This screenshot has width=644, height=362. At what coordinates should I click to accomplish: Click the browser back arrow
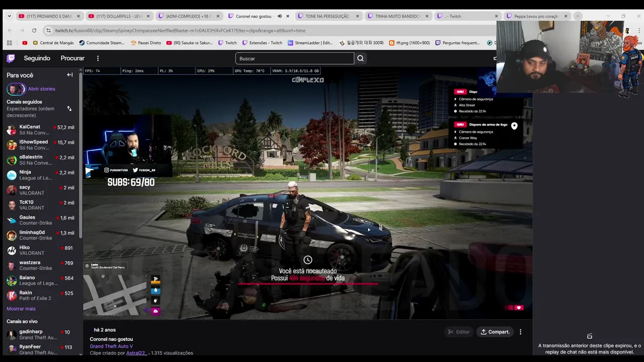10,30
